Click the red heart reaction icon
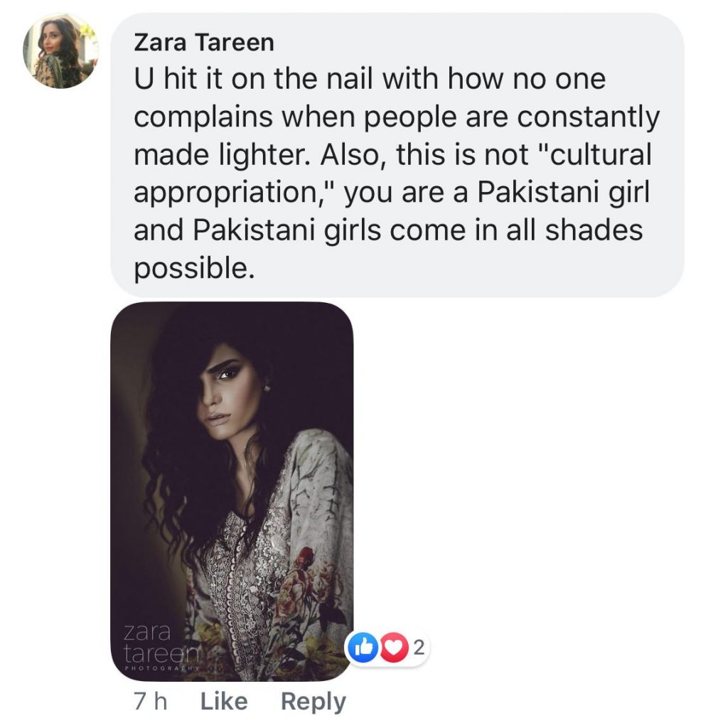 394,647
